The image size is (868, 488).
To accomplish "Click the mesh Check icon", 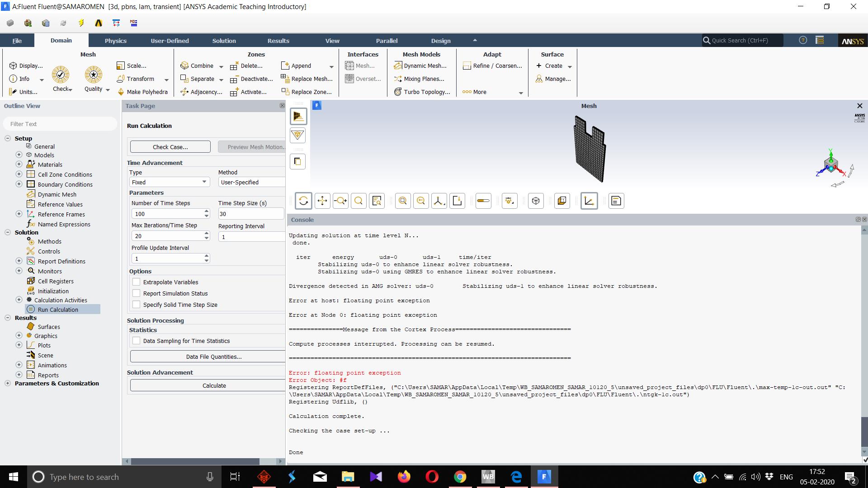I will tap(61, 75).
